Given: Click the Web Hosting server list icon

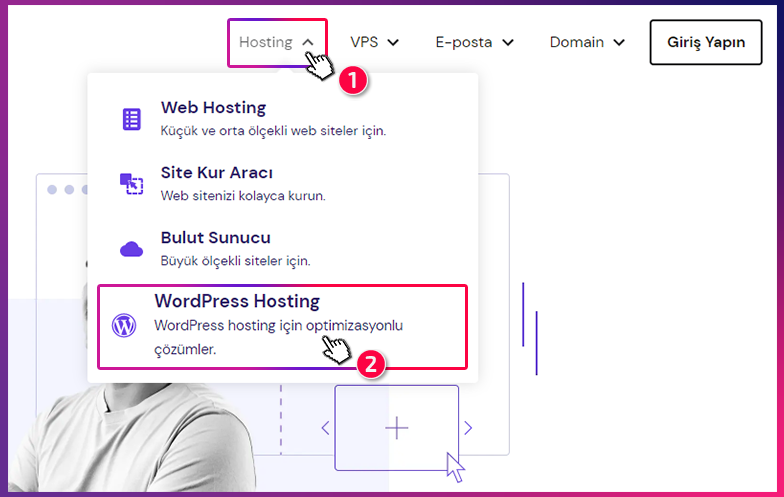Looking at the screenshot, I should tap(132, 120).
